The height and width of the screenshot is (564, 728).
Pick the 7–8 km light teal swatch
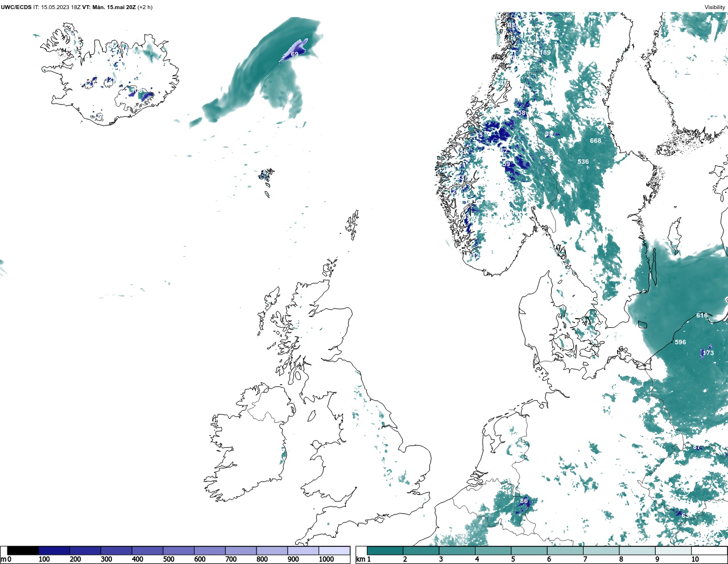pos(601,550)
